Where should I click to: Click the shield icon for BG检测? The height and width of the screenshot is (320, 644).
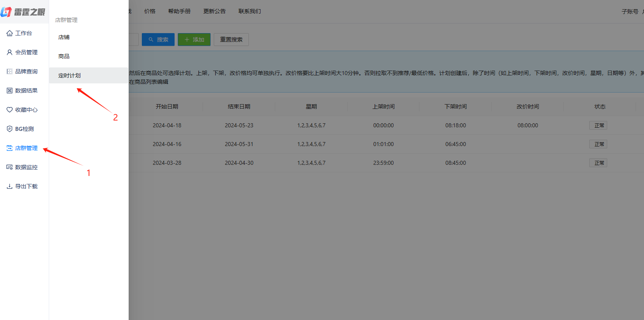coord(10,129)
